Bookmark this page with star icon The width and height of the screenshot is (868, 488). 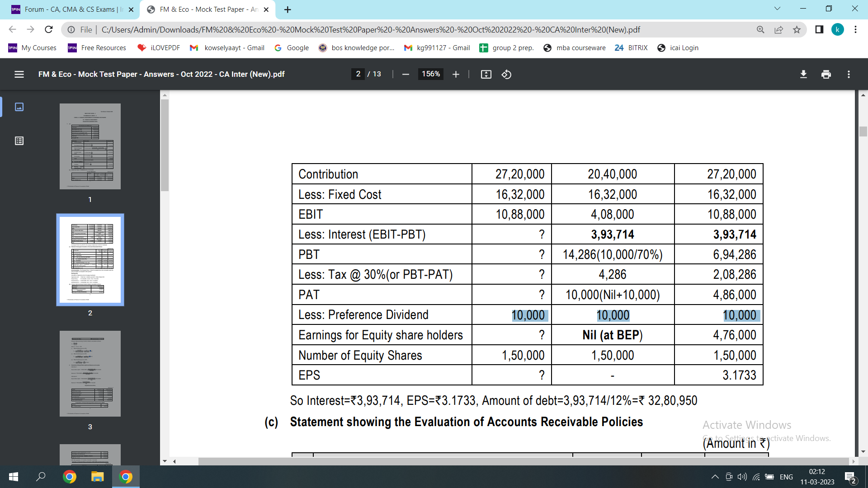(797, 30)
